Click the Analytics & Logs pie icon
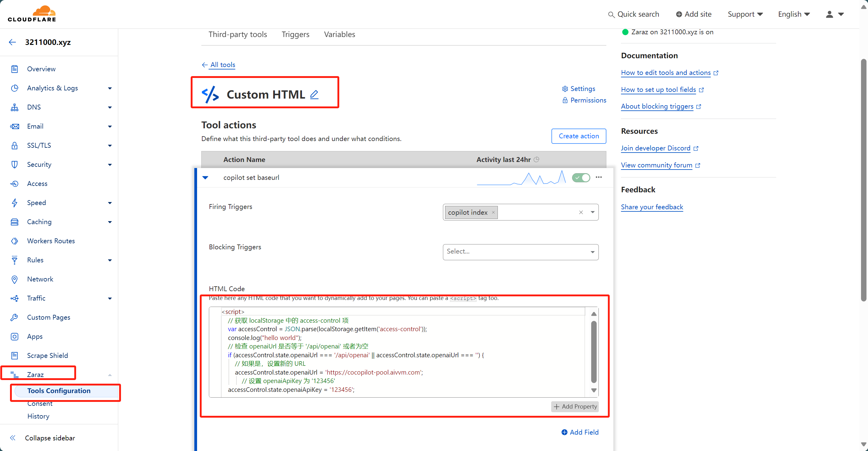The height and width of the screenshot is (451, 868). tap(15, 88)
